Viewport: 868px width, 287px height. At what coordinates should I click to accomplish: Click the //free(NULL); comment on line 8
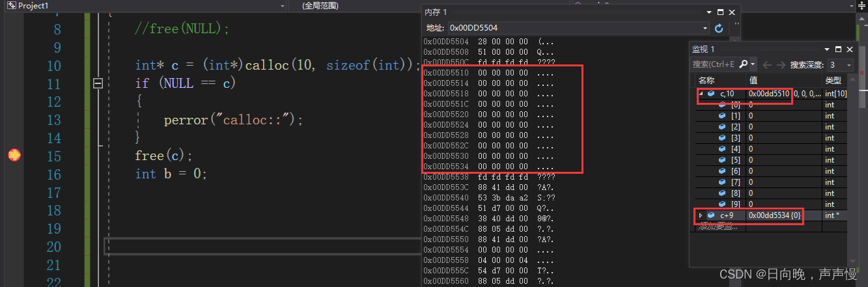(x=182, y=29)
